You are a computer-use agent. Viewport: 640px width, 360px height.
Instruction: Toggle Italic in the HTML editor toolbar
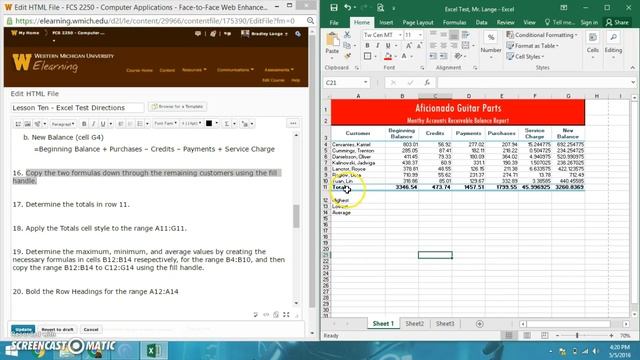pos(93,124)
